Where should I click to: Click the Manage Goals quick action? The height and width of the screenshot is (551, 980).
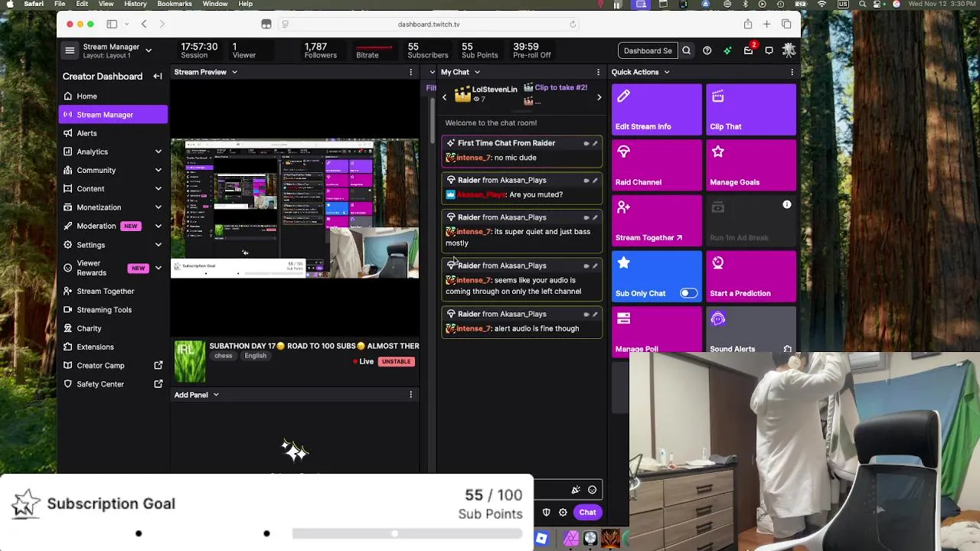(x=751, y=166)
